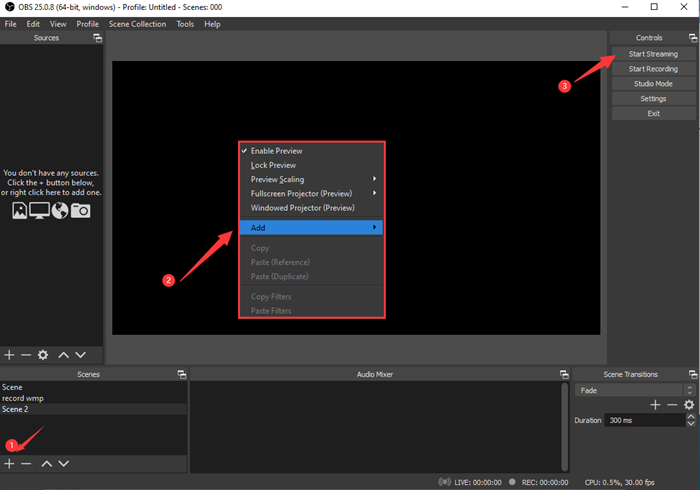The image size is (700, 490).
Task: Remove selected scene using the minus icon
Action: coord(26,464)
